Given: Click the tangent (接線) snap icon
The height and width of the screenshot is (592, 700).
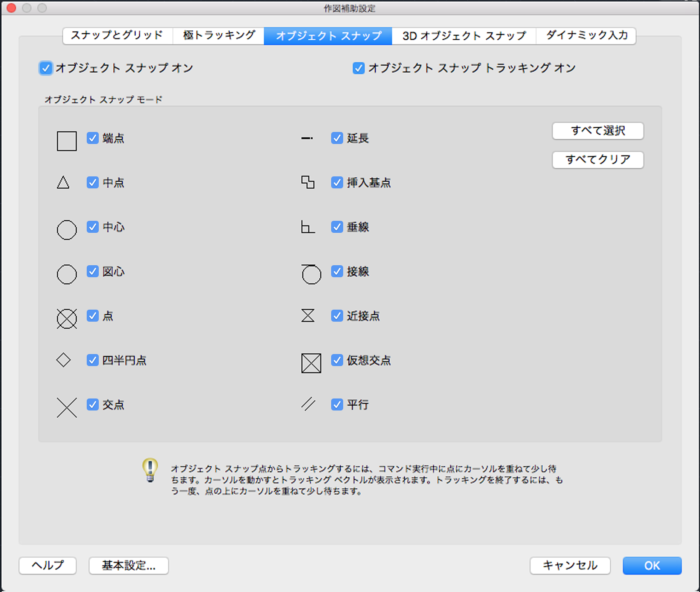Looking at the screenshot, I should [x=311, y=274].
